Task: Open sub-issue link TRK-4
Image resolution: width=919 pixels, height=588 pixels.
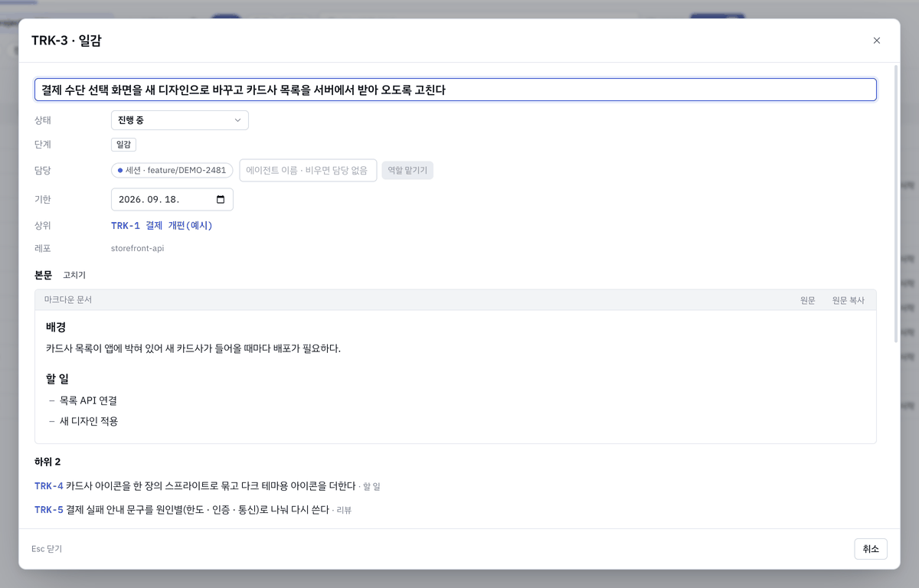Action: pos(49,486)
